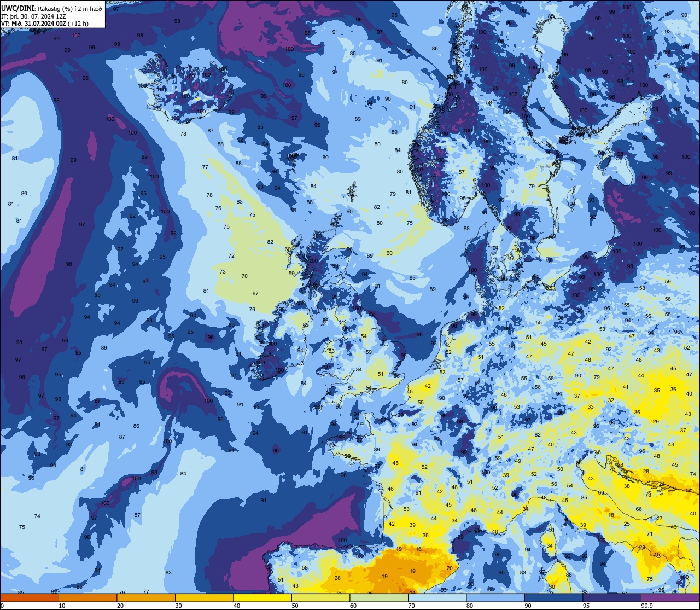Click the 10–20% orange legend swatch
700x610 pixels.
click(x=87, y=597)
